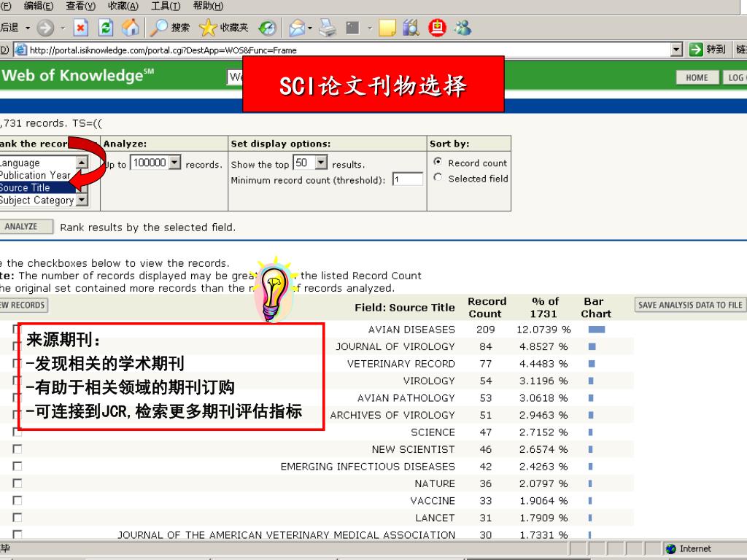
Task: Click the HOME button in header
Action: point(697,77)
